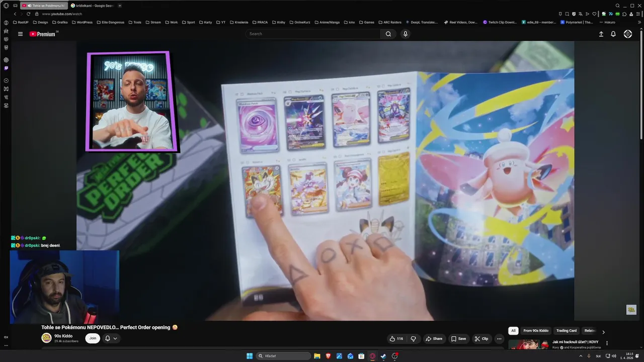Open the Elite Dangerous bookmarks folder
The image size is (644, 362).
coord(110,22)
